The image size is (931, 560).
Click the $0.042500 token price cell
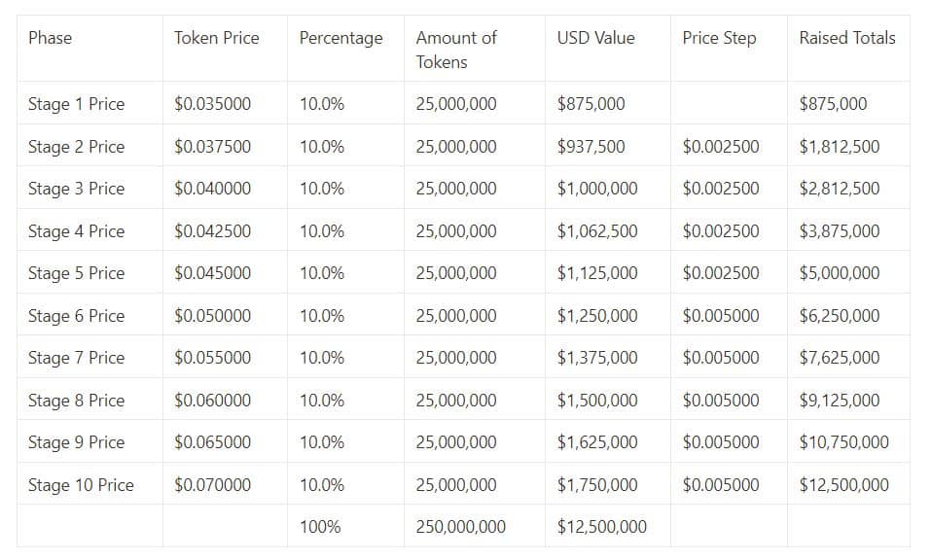point(212,231)
